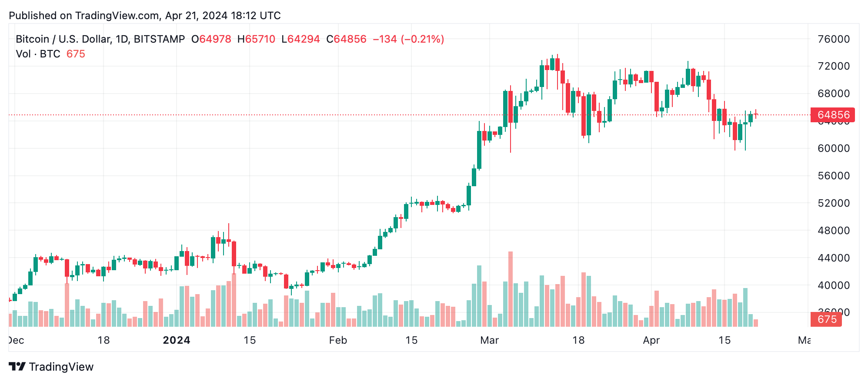Click the Apr label on the time axis
This screenshot has height=382, width=868.
click(x=651, y=340)
